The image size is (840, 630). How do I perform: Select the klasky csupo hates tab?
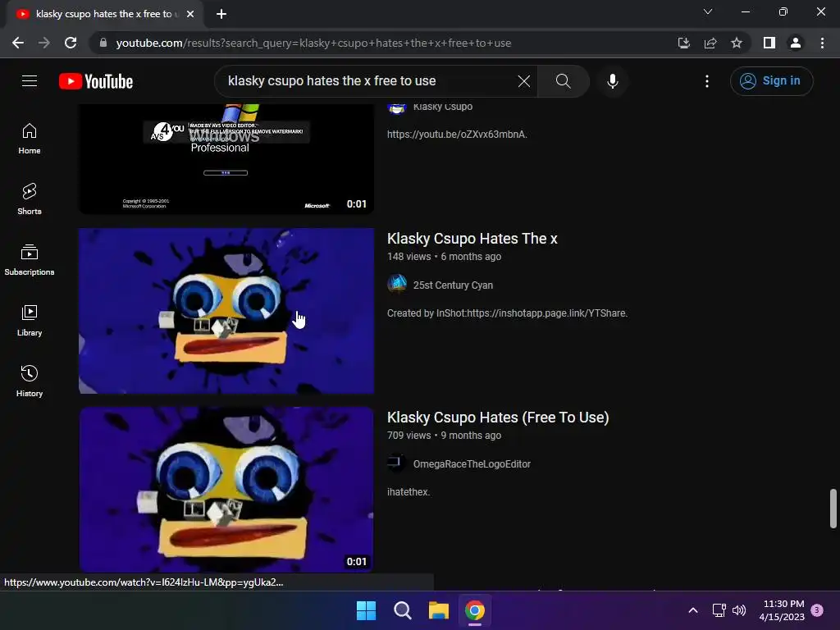point(104,14)
